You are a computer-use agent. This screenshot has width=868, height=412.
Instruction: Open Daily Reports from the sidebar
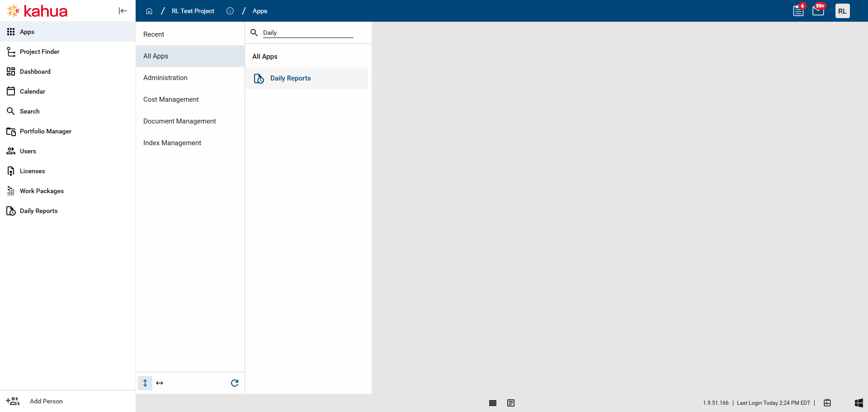(11, 210)
